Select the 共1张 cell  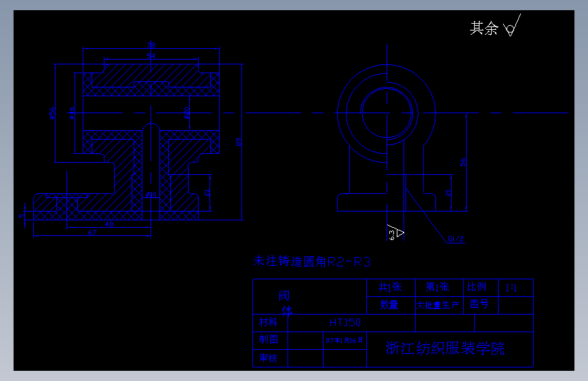click(391, 287)
